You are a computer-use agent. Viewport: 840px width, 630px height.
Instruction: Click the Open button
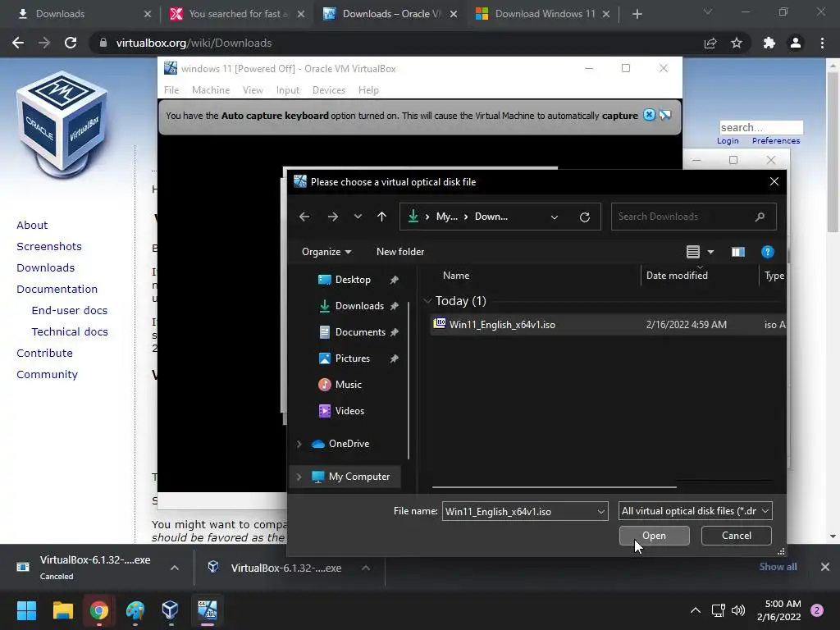(x=654, y=536)
